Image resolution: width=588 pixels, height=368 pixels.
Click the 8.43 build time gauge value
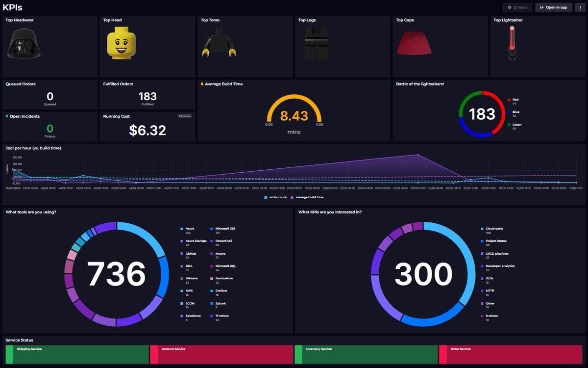[x=294, y=116]
